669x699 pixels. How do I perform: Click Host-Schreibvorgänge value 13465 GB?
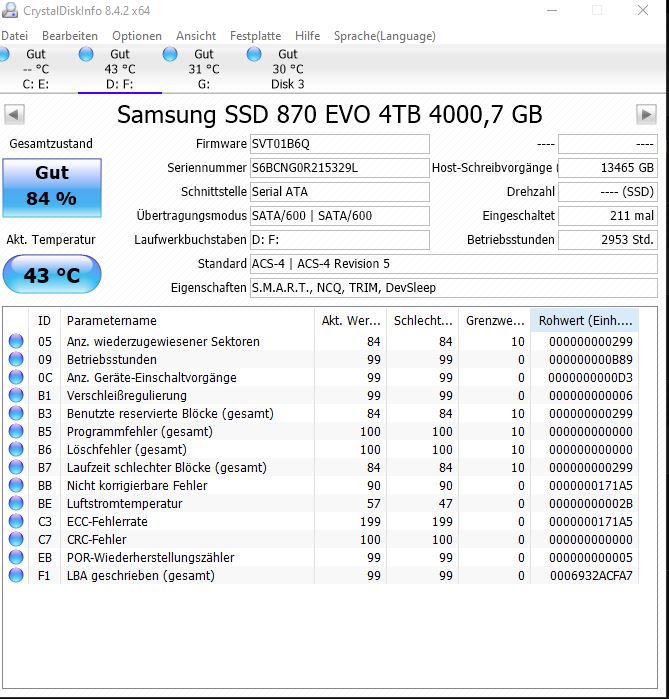[x=608, y=168]
